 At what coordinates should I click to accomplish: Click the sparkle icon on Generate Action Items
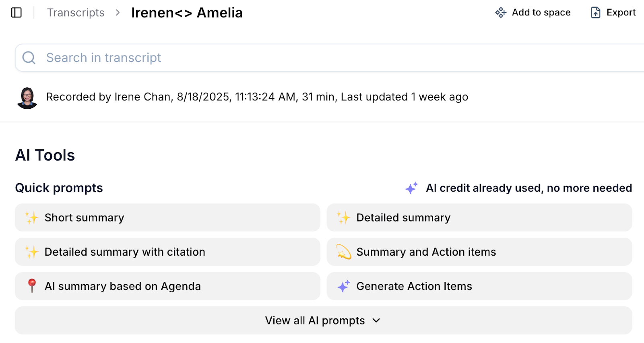click(343, 286)
